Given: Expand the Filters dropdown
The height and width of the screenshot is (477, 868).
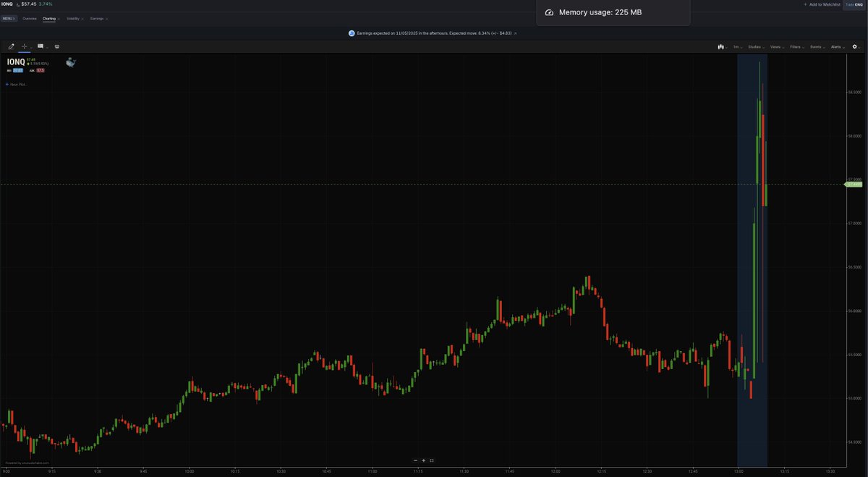Looking at the screenshot, I should 796,46.
